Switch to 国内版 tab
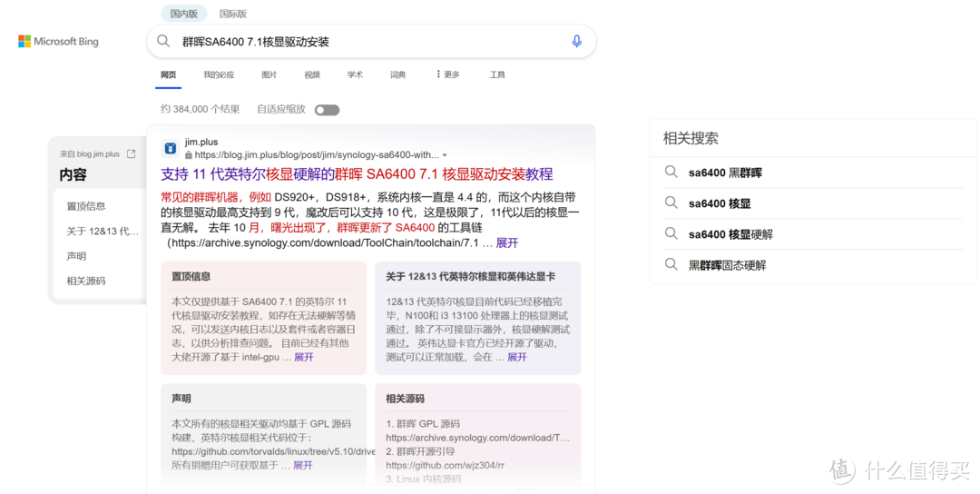 coord(183,13)
